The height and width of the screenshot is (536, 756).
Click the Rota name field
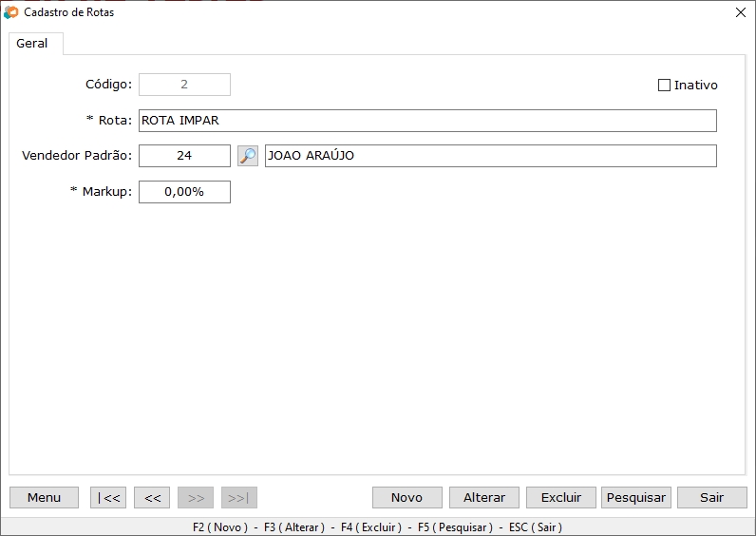tap(427, 121)
